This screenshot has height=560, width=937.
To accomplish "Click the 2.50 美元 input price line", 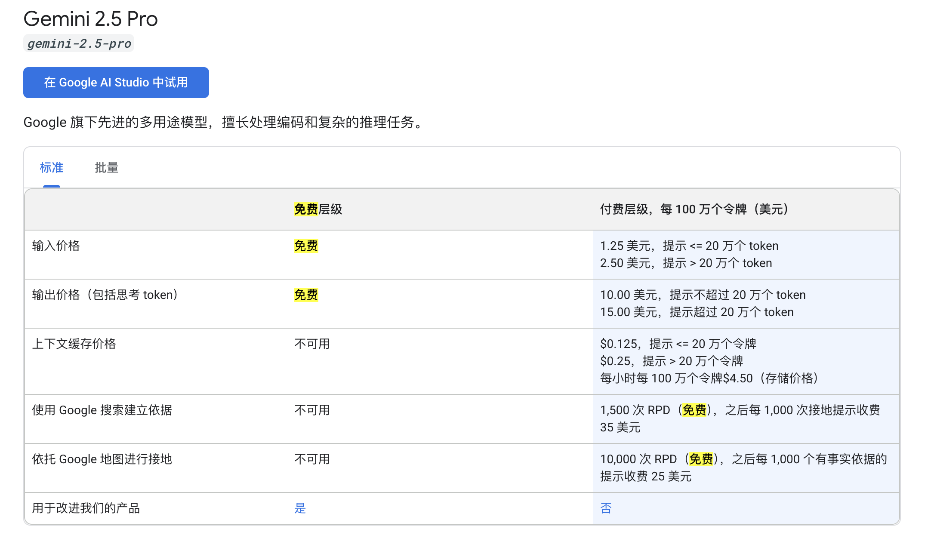I will (x=686, y=263).
